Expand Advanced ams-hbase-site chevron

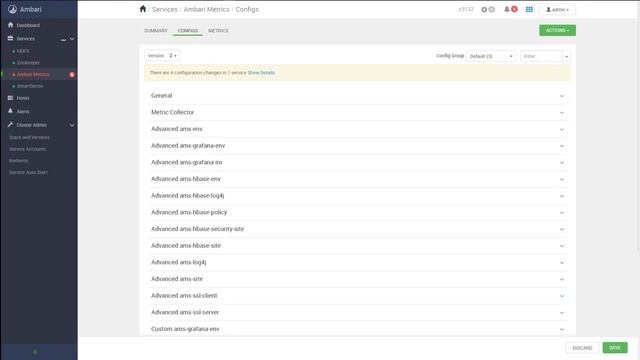(562, 246)
